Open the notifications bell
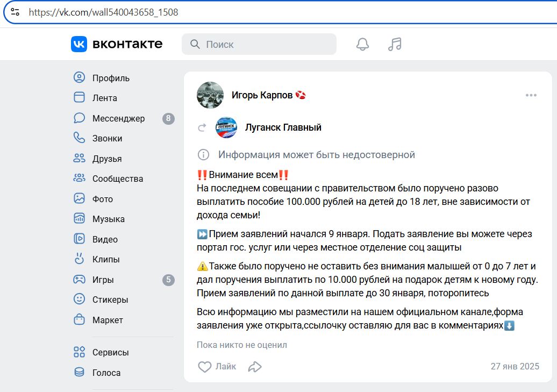This screenshot has width=557, height=392. pos(362,44)
